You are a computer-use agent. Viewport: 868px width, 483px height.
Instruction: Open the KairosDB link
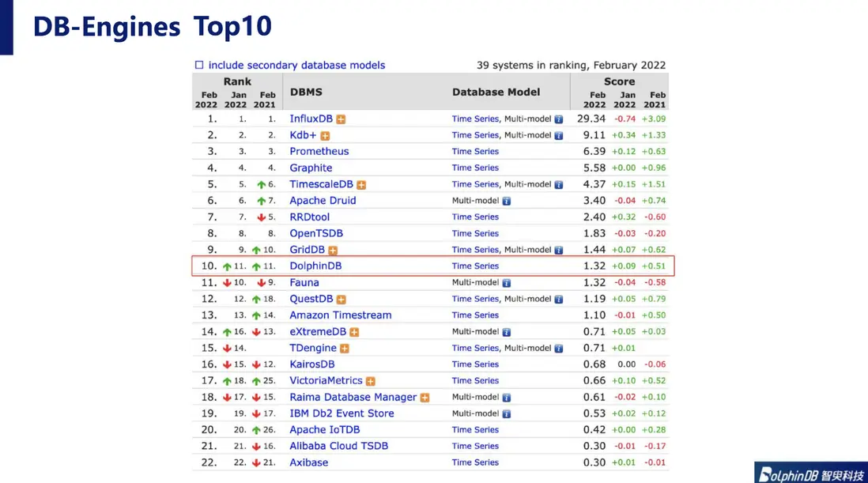coord(312,364)
